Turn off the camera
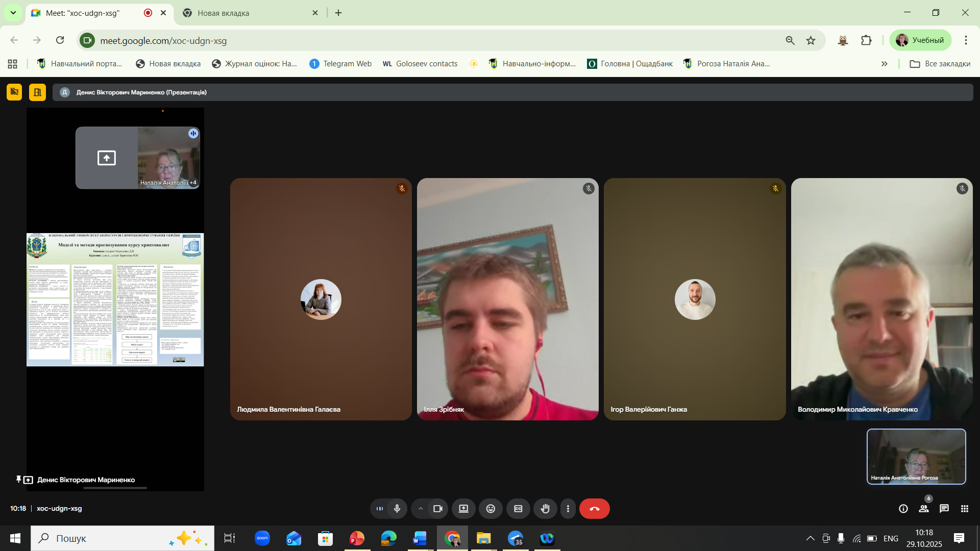Screen dimensions: 980x551 [438, 509]
